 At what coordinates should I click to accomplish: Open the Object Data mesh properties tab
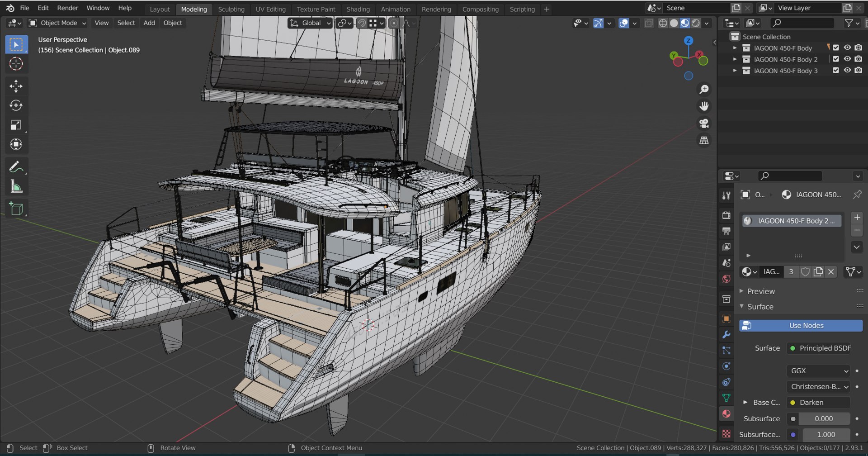click(726, 398)
